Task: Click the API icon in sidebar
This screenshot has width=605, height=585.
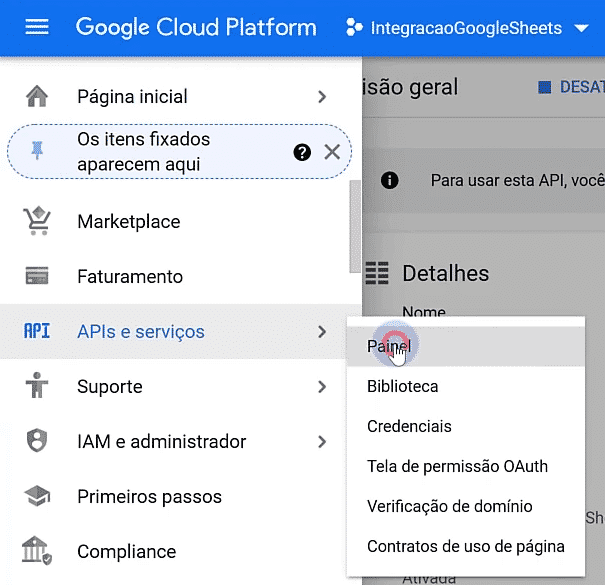Action: point(37,332)
